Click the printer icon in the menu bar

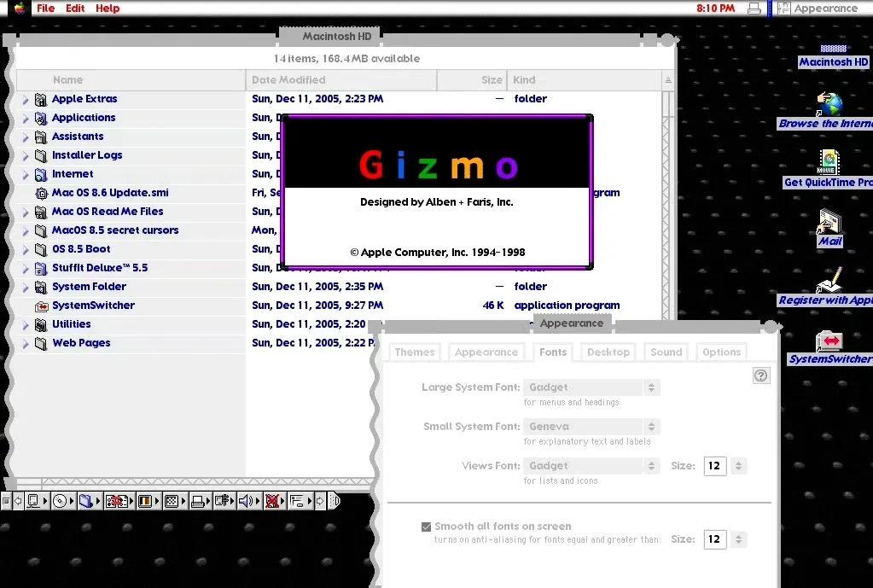point(754,8)
